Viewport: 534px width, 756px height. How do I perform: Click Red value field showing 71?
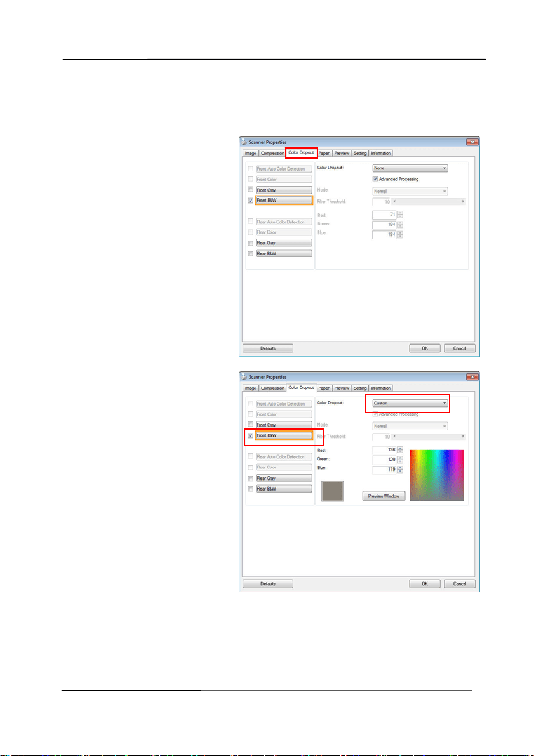coord(384,215)
